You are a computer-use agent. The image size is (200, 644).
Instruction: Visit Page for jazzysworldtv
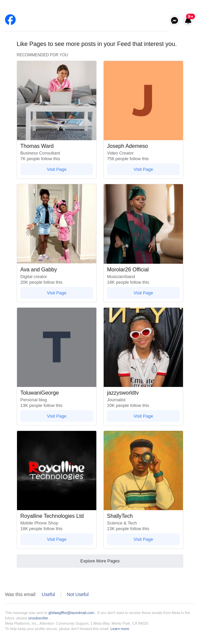pos(143,416)
